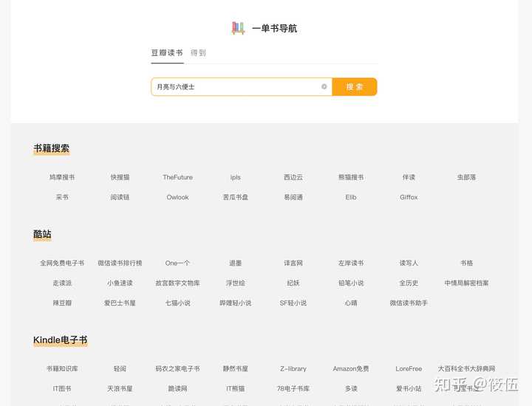Image resolution: width=532 pixels, height=406 pixels.
Task: Click the 读写人 link
Action: [409, 263]
